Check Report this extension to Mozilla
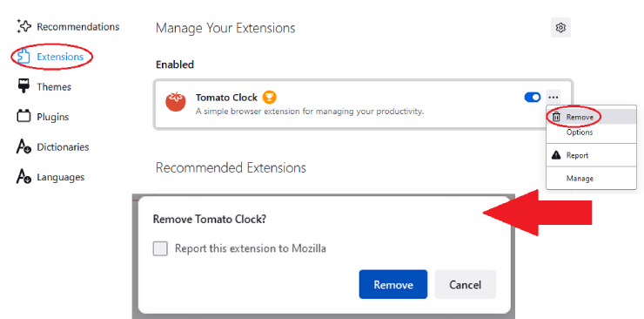Screen dimensions: 644x319 pyautogui.click(x=160, y=248)
